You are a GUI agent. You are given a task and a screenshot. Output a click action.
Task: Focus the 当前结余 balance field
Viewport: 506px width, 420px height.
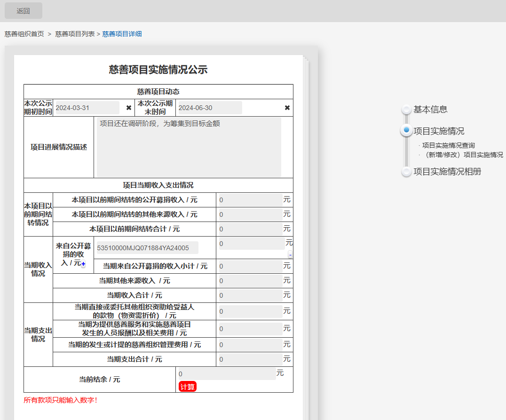coord(227,374)
